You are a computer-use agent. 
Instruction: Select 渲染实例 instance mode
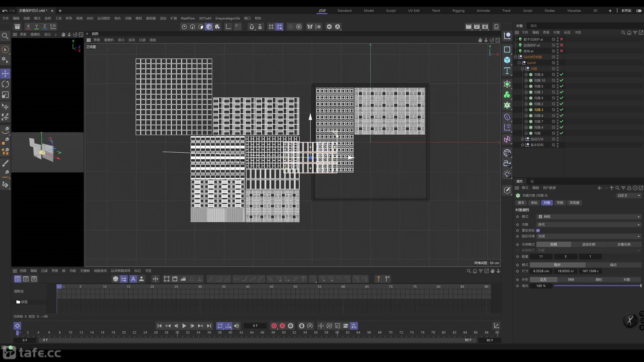click(x=588, y=244)
